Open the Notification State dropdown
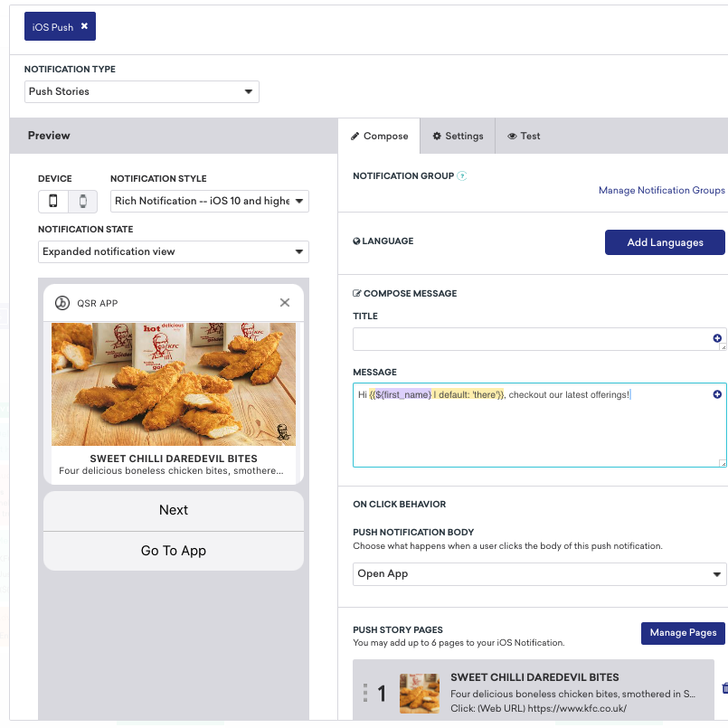The width and height of the screenshot is (728, 728). (173, 251)
